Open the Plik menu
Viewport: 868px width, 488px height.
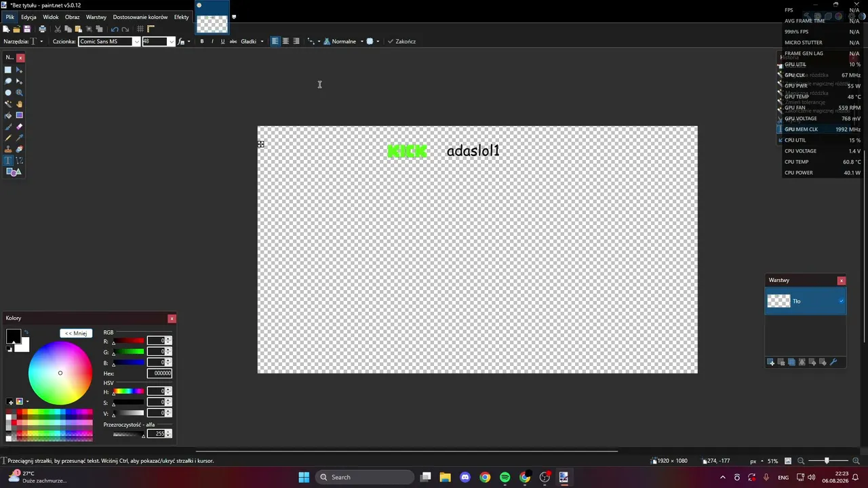pos(10,17)
